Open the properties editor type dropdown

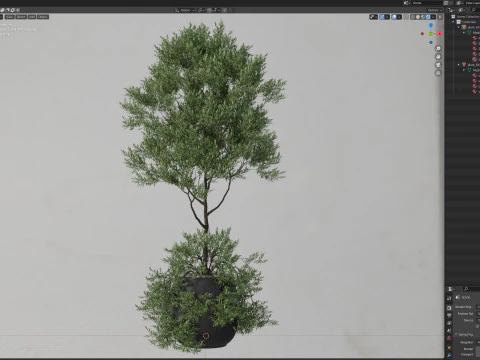[451, 289]
